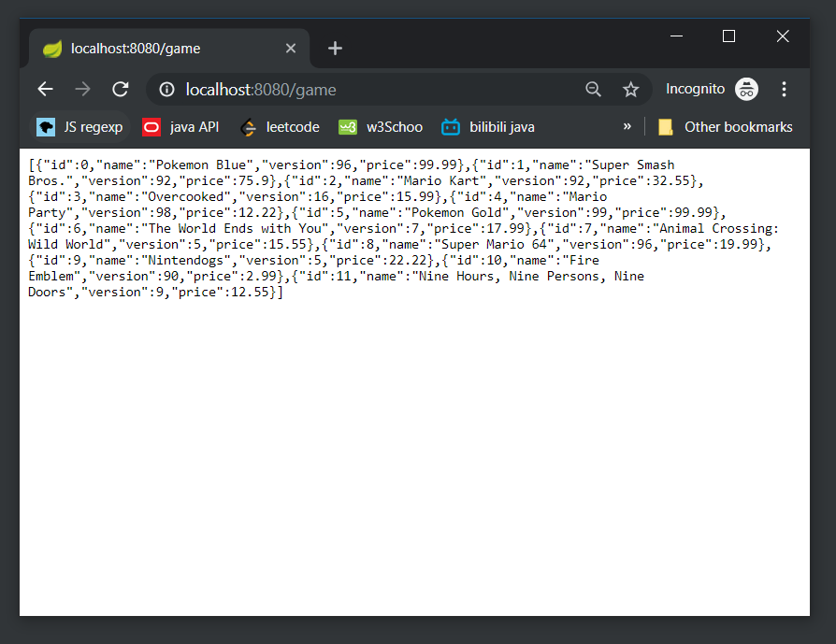This screenshot has height=644, width=836.
Task: Open the Other bookmarks folder
Action: pyautogui.click(x=726, y=127)
